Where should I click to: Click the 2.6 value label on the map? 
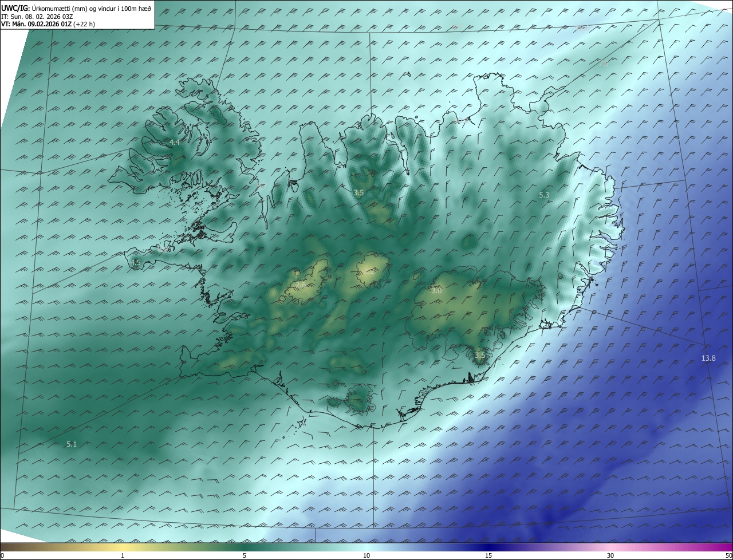[x=301, y=285]
